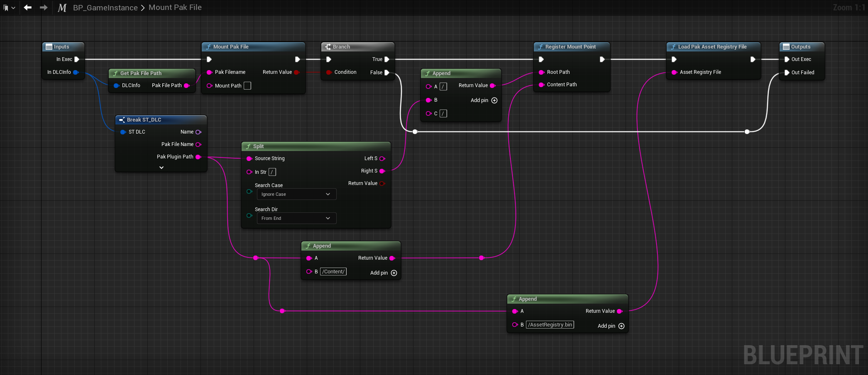This screenshot has width=868, height=375.
Task: Click Add pin plus on AssetRegistry Append node
Action: click(621, 326)
